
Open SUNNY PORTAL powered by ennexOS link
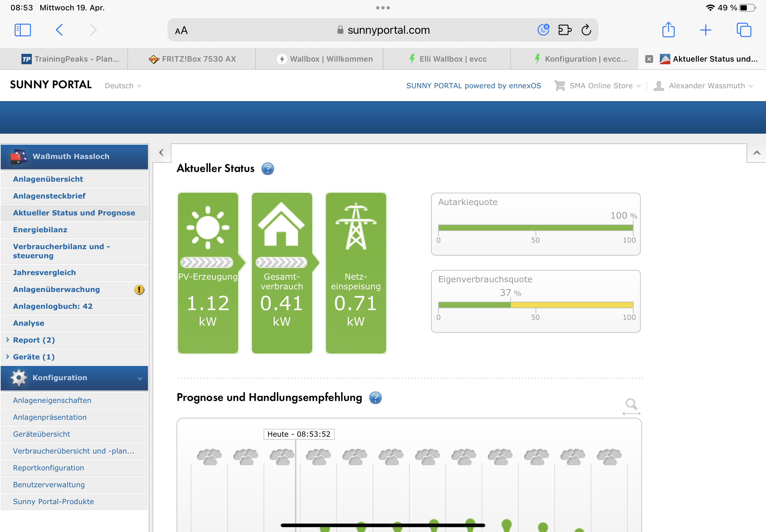pos(473,86)
